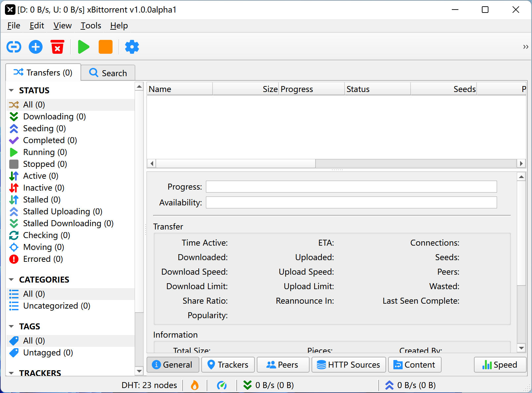Click the sidebar scroll down arrow
The height and width of the screenshot is (393, 532).
coord(139,371)
